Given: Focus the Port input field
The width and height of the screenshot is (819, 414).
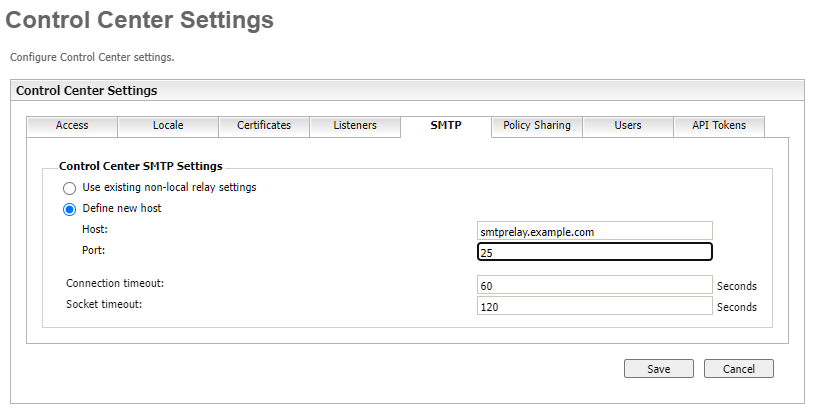Looking at the screenshot, I should (595, 253).
